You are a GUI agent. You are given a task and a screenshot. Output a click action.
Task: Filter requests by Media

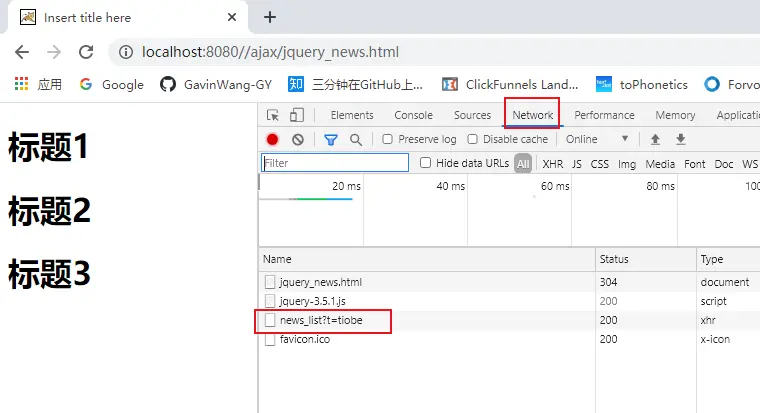[x=660, y=164]
